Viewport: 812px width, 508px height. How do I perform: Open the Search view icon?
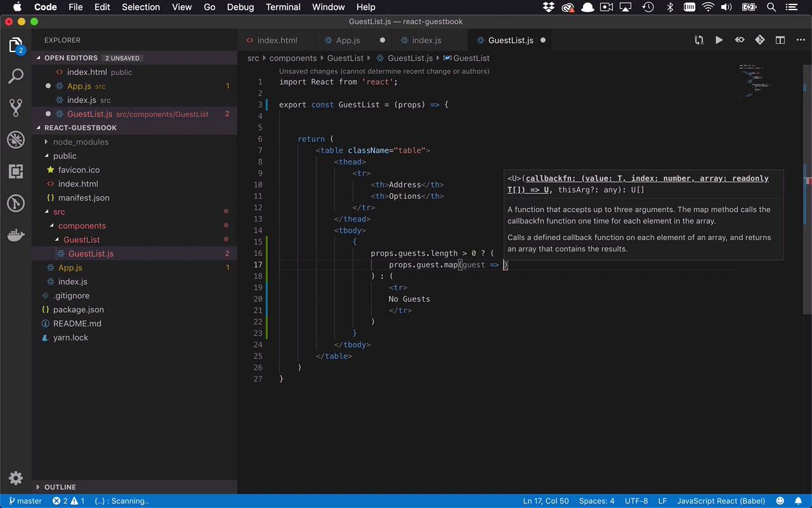point(16,76)
